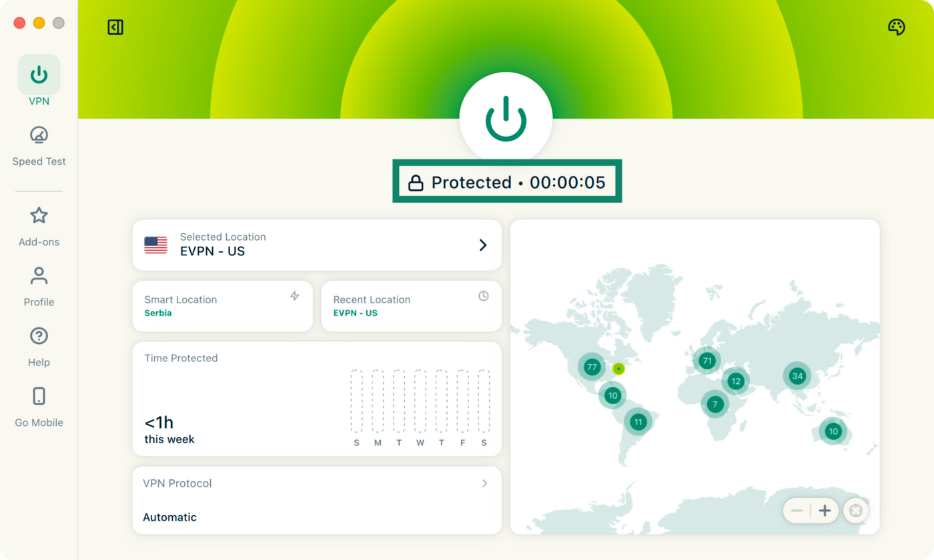Open the Speed Test gauge icon

click(x=39, y=135)
